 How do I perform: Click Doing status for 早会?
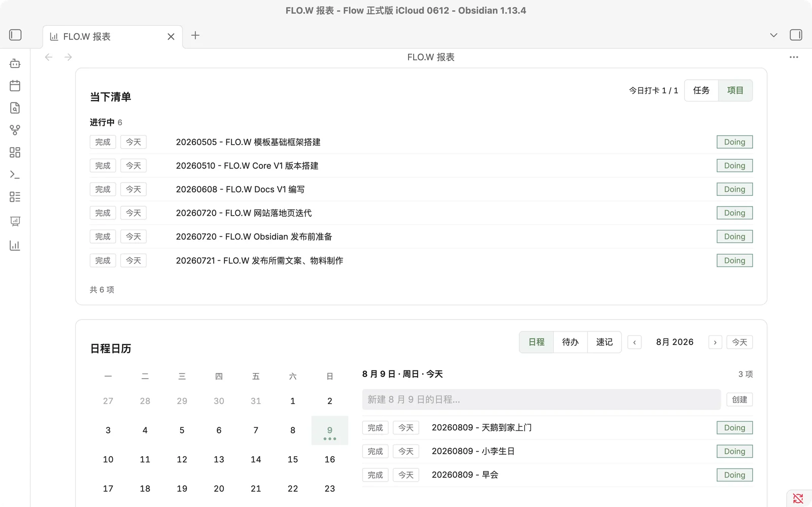coord(734,475)
